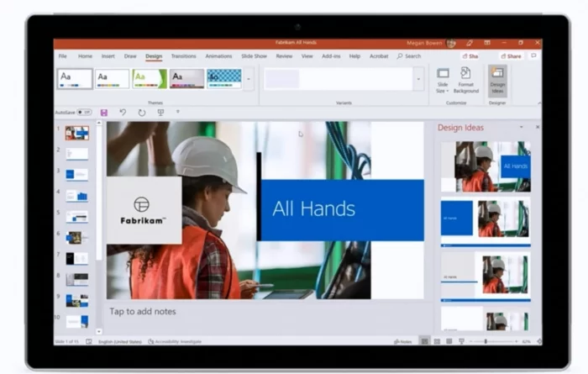Click the spell check status icon
This screenshot has width=588, height=374.
[88, 341]
